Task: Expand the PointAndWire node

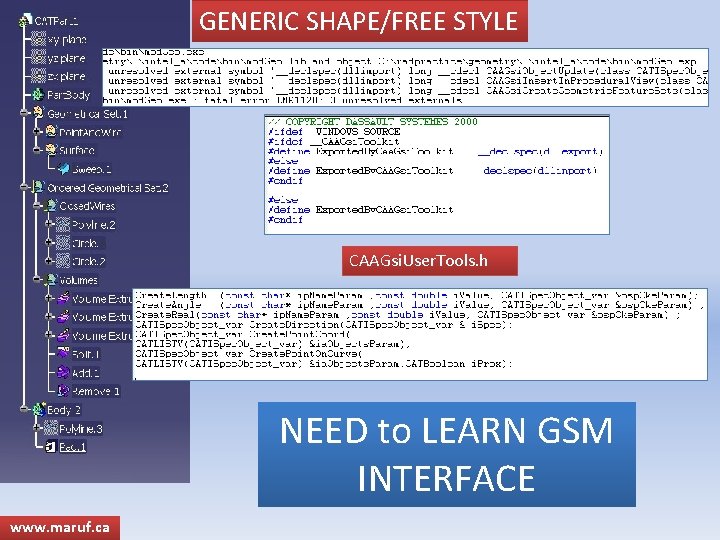Action: point(37,131)
